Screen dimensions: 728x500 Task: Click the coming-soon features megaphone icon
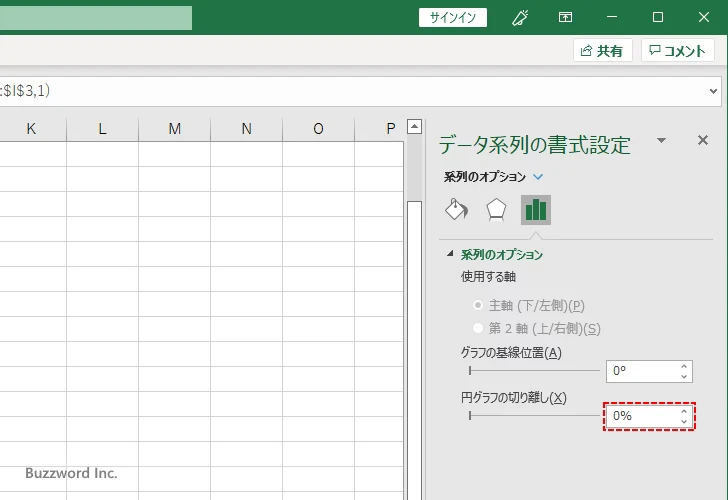click(520, 18)
